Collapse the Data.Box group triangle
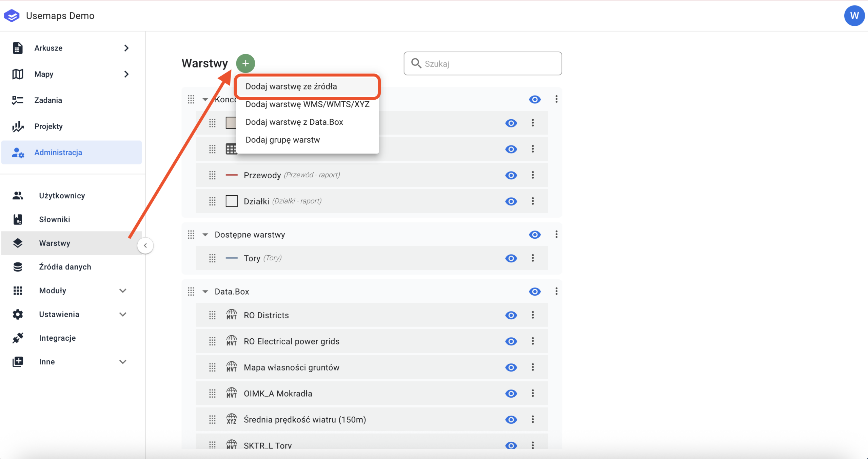Screen dimensions: 868x459 coord(205,292)
